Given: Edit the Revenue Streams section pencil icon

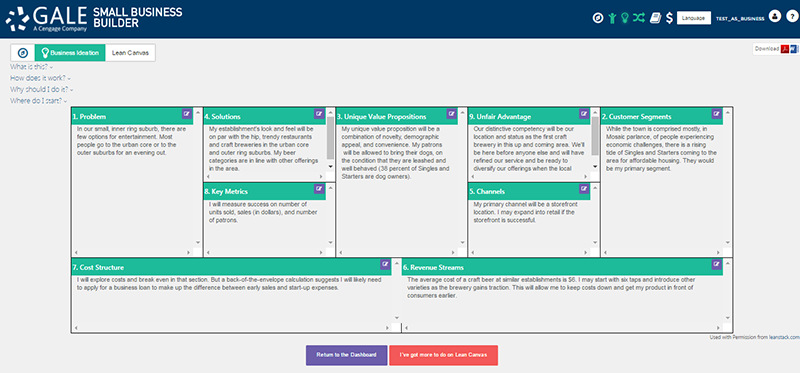Looking at the screenshot, I should click(716, 264).
